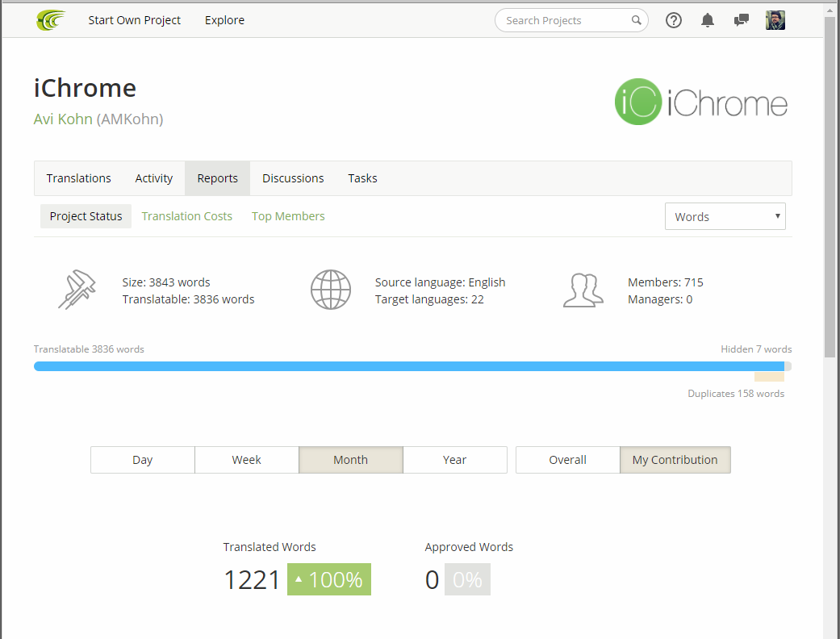840x639 pixels.
Task: Click the members people icon
Action: coord(583,290)
